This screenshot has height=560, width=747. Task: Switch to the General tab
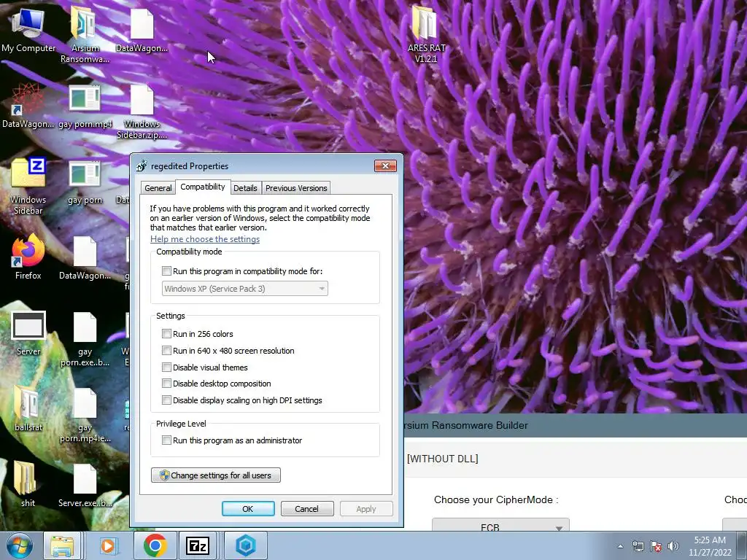158,188
